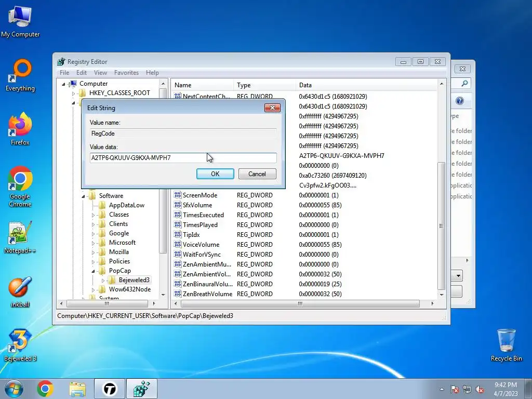Image resolution: width=532 pixels, height=399 pixels.
Task: Click the help icon in the background window
Action: point(460,101)
